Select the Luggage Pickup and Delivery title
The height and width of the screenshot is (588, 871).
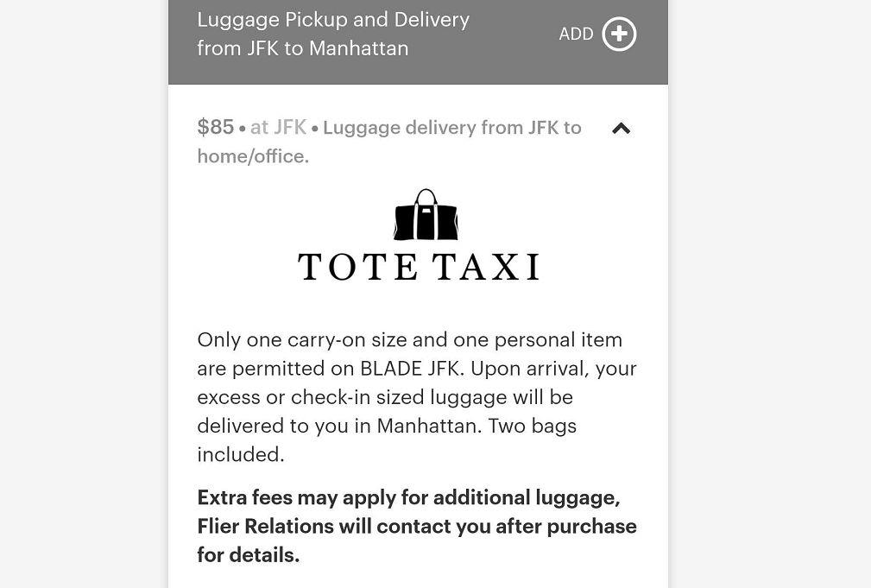point(333,20)
